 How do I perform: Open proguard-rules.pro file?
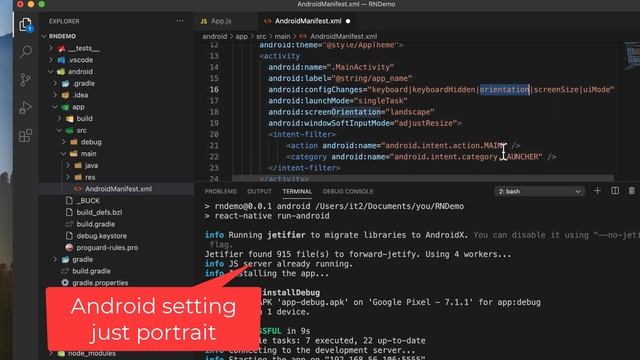[x=107, y=247]
